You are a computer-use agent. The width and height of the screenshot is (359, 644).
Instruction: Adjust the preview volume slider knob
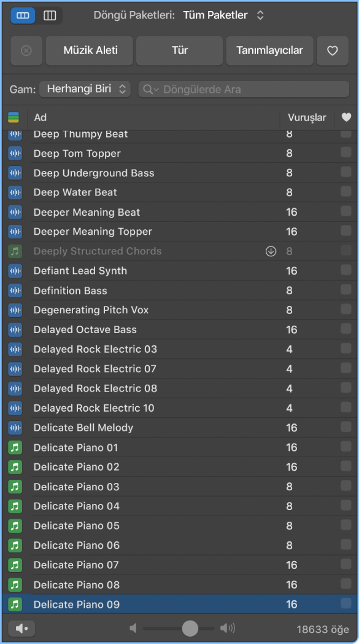(x=190, y=628)
